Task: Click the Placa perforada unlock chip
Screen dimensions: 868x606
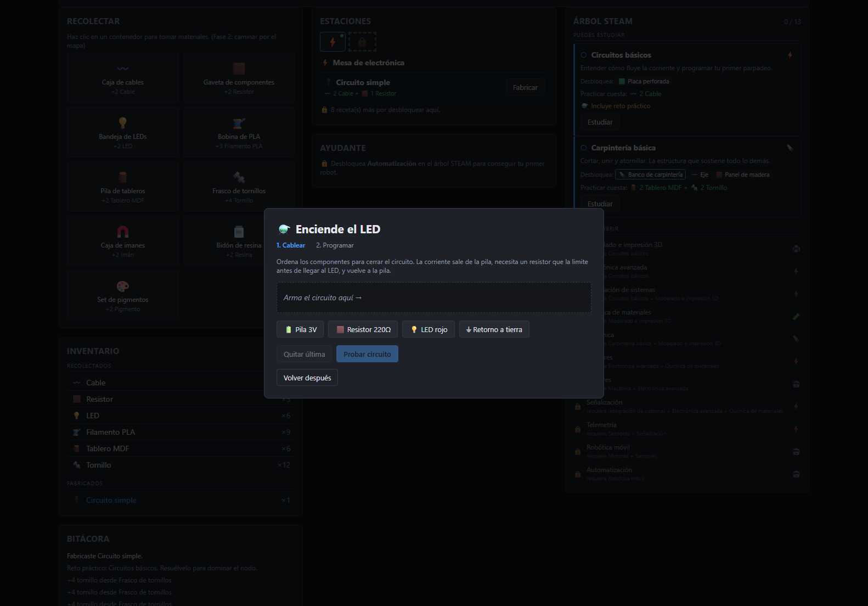Action: click(644, 81)
